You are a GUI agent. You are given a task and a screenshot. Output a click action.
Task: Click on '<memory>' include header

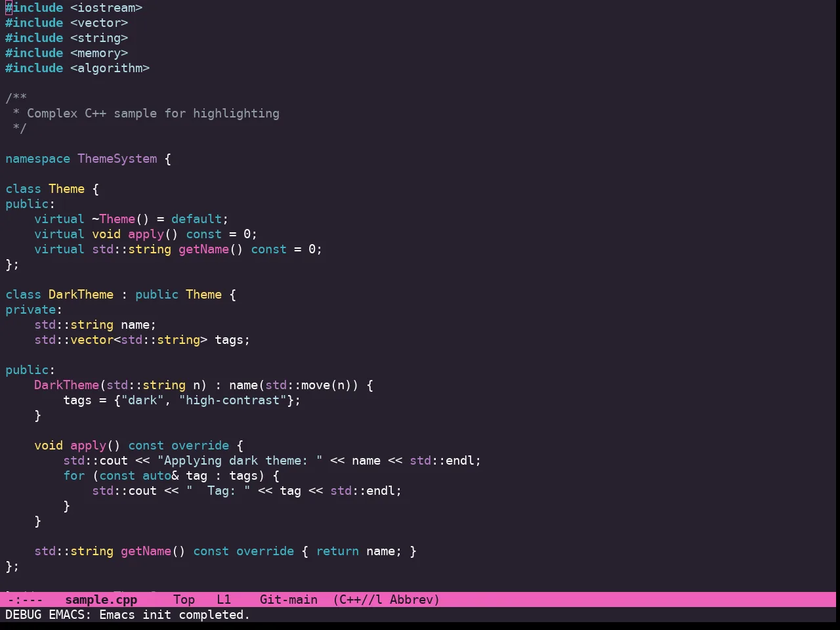(99, 53)
